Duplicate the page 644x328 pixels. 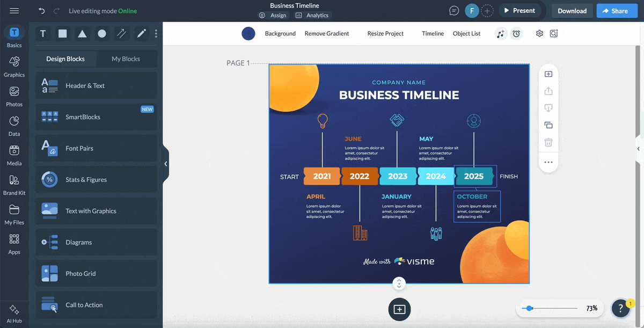click(548, 125)
